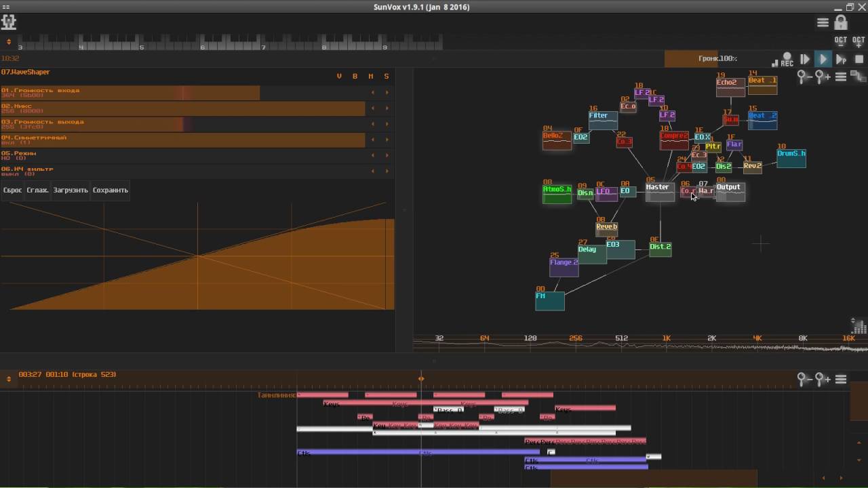
Task: Select the AtmoS..h green module
Action: tap(557, 194)
